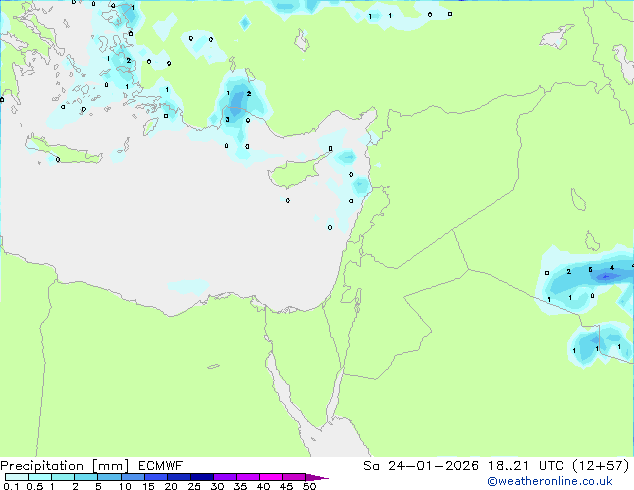This screenshot has width=634, height=490.
Task: Click the "25" scale label
Action: point(194,486)
